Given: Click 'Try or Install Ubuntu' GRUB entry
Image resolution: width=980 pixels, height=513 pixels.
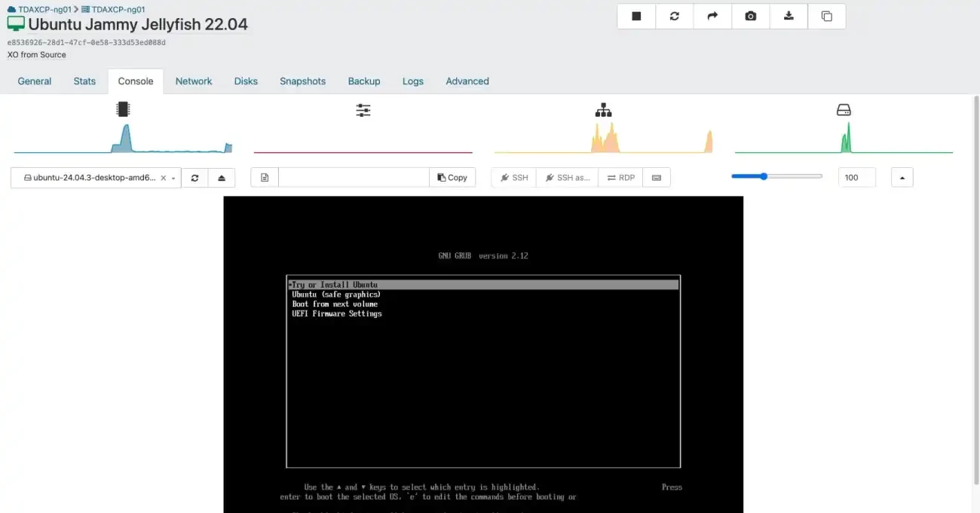Looking at the screenshot, I should (x=483, y=285).
